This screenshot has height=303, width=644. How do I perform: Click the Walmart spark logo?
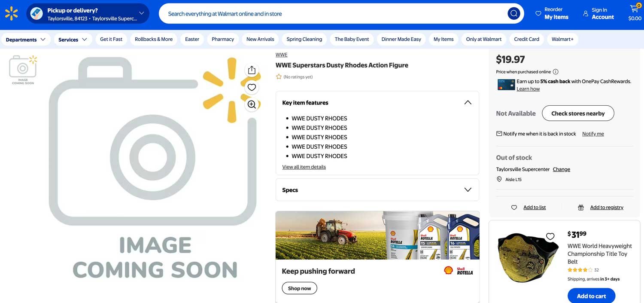click(x=12, y=14)
